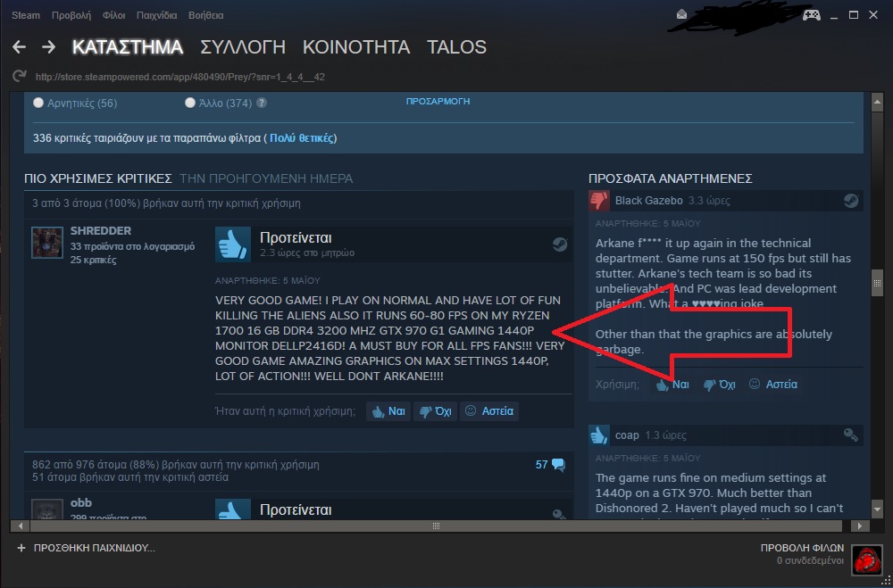This screenshot has height=588, width=893.
Task: Switch to the ΣΥΛΛΟΓΗ tab
Action: coord(243,46)
